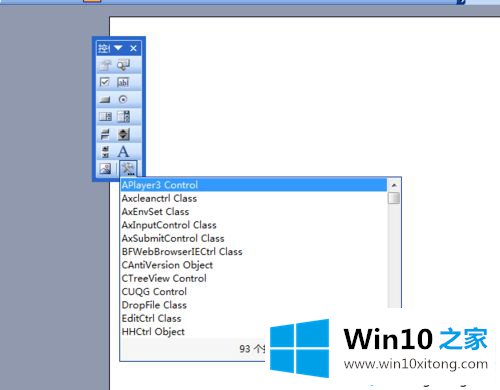Viewport: 500px width, 390px height.
Task: Select the Combo Box control tool
Action: 123,117
